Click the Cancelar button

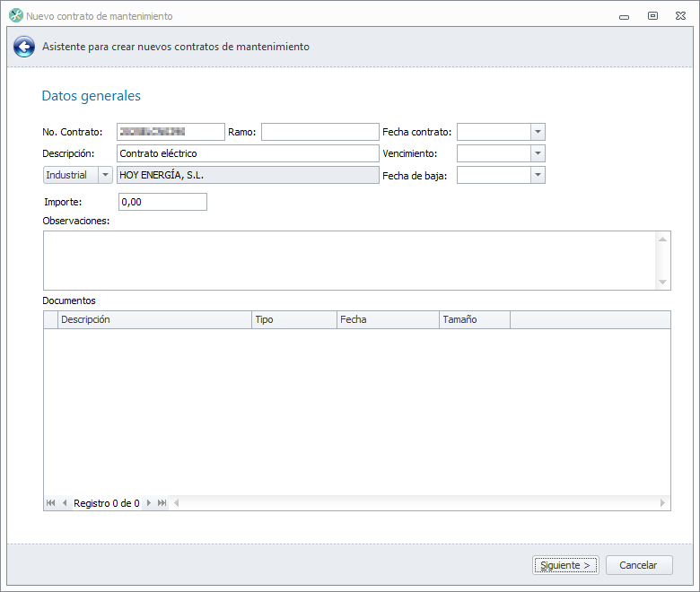[x=639, y=565]
